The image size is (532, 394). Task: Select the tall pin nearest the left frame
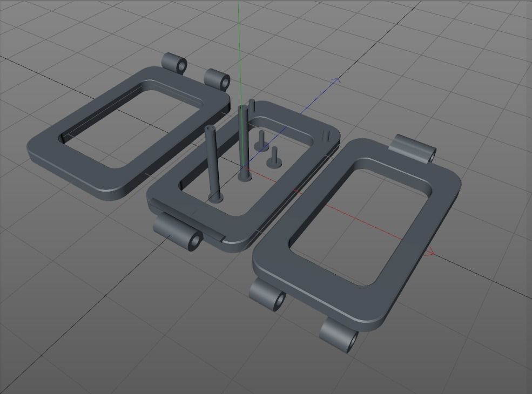pyautogui.click(x=213, y=164)
